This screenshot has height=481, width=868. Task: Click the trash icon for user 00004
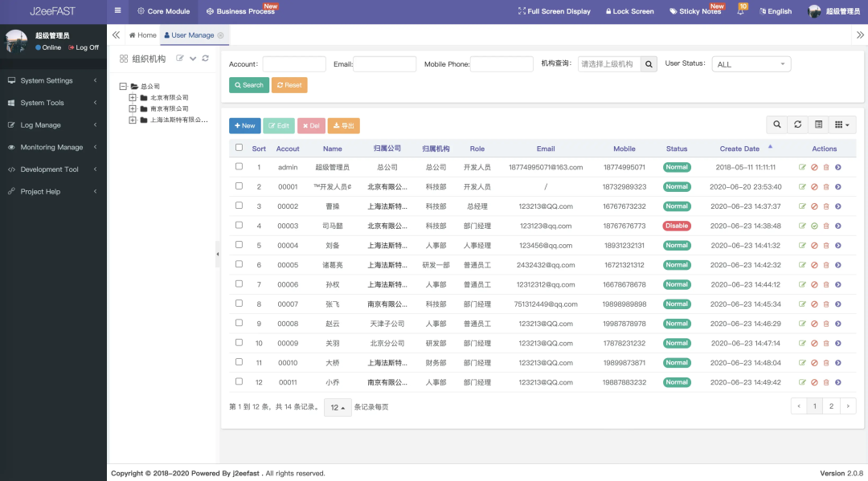click(x=826, y=246)
